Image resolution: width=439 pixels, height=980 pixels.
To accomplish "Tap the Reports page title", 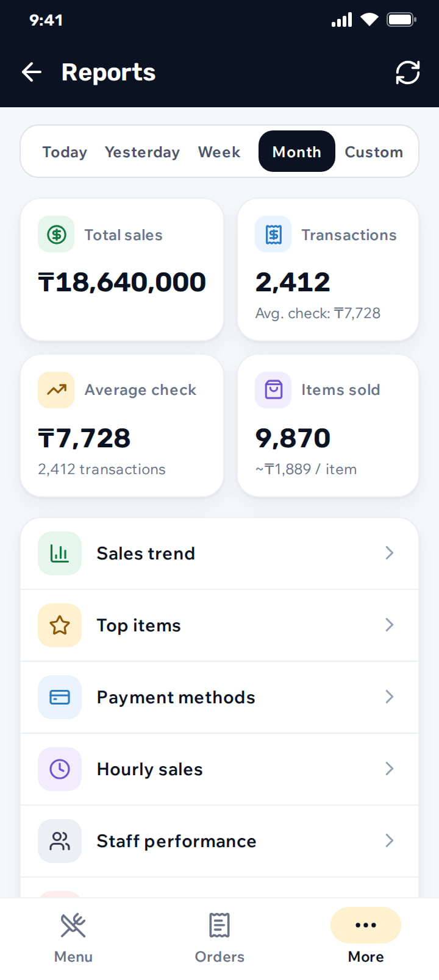I will pyautogui.click(x=109, y=73).
